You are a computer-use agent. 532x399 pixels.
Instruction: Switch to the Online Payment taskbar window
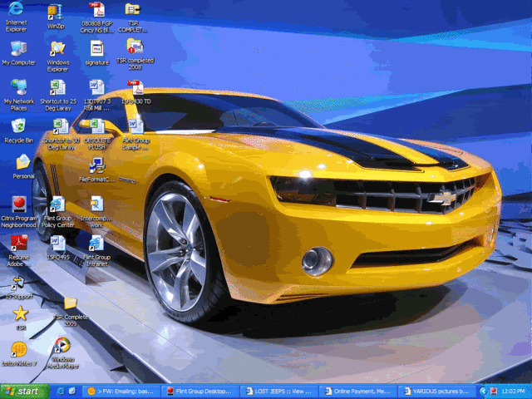tap(359, 392)
